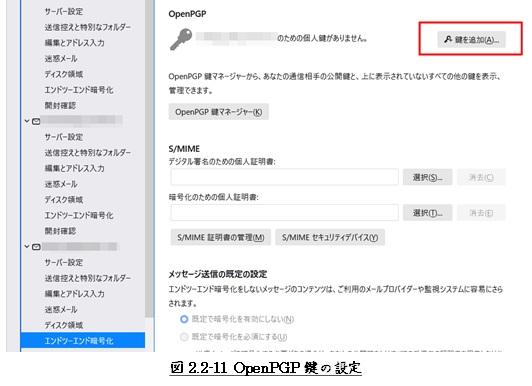Open 送信控えと特別なフォルダー in the topmost account
This screenshot has width=532, height=386.
click(88, 27)
